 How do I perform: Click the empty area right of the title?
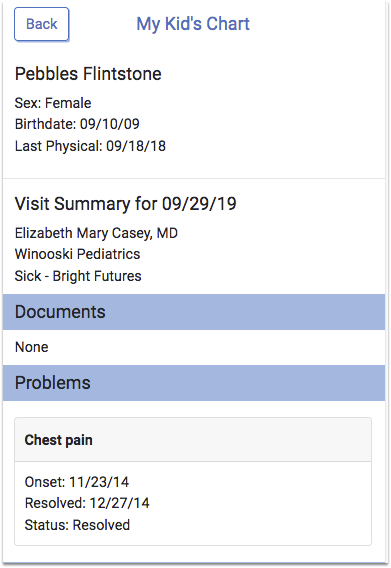317,25
